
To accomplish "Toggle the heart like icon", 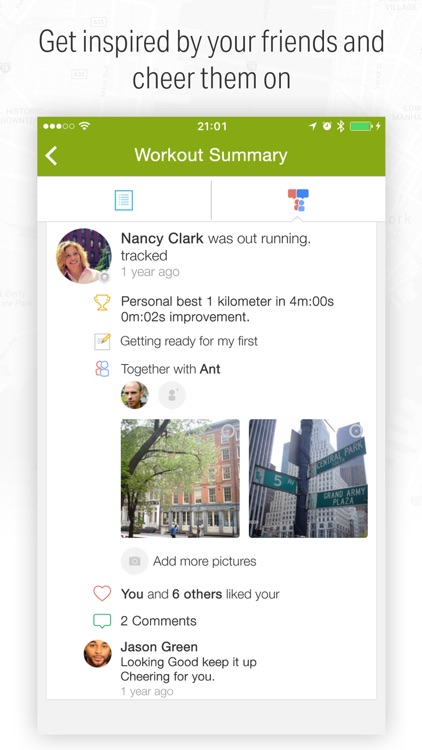I will click(x=102, y=594).
